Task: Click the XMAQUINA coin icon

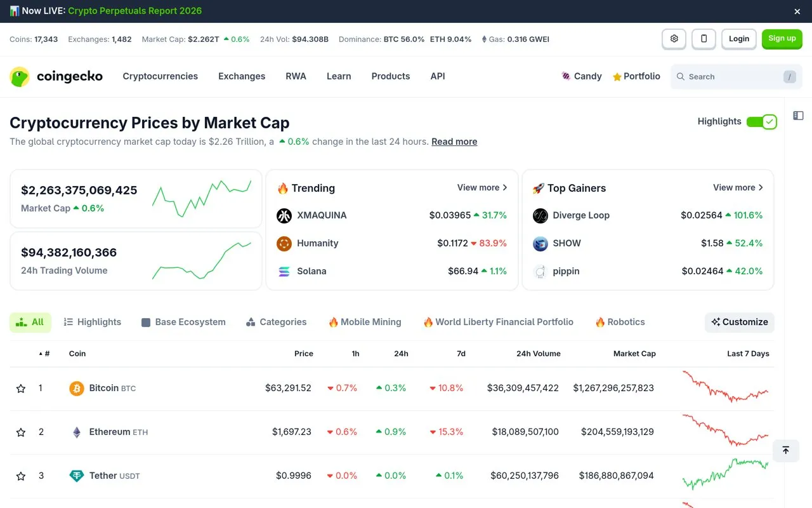Action: [284, 216]
